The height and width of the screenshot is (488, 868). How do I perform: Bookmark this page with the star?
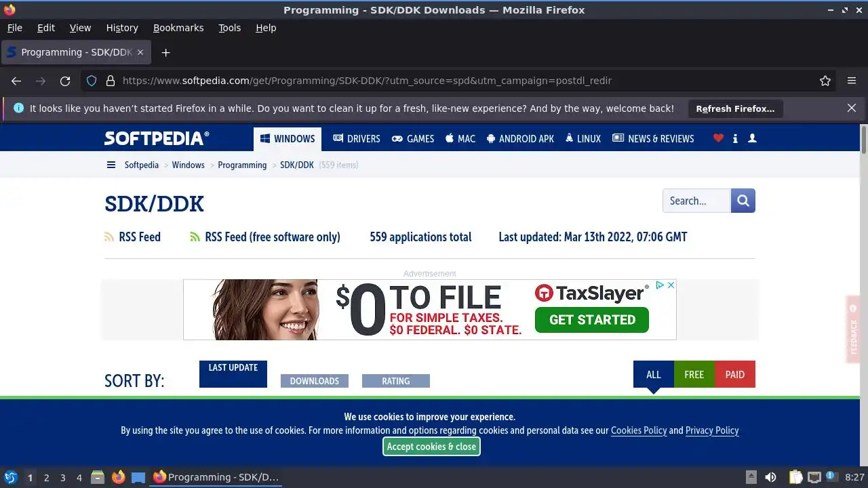(825, 81)
